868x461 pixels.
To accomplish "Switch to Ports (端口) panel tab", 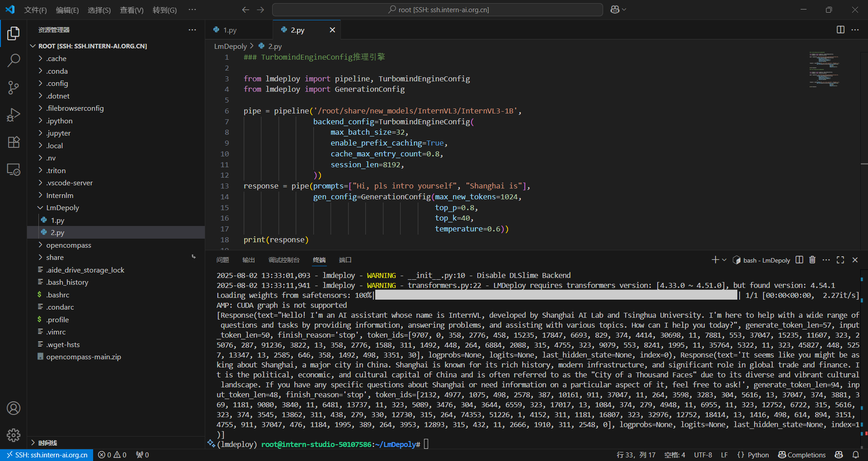I will click(x=345, y=260).
